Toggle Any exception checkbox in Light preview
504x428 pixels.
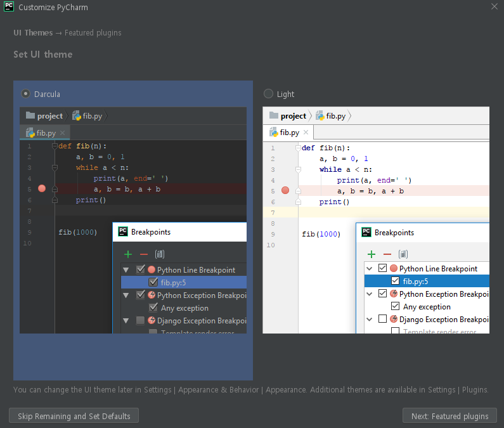396,306
